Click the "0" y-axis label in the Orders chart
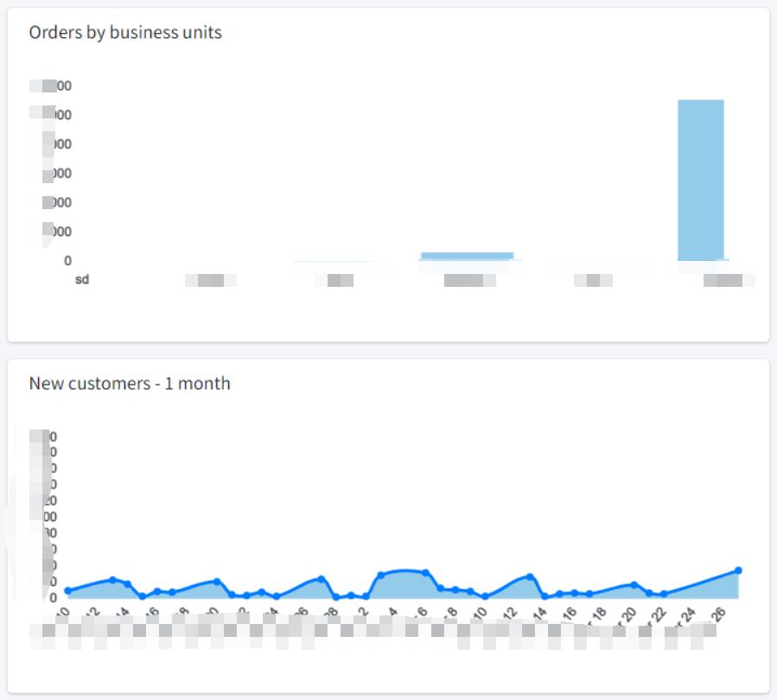This screenshot has width=777, height=700. 68,261
